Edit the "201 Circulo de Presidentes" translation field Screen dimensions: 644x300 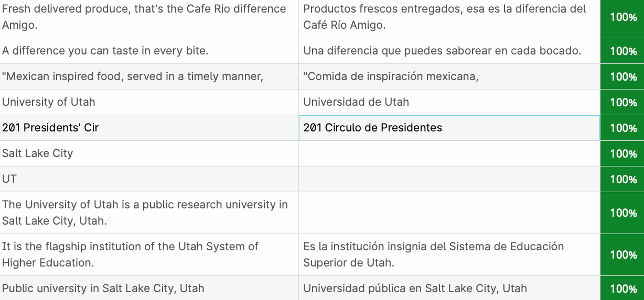pos(449,128)
